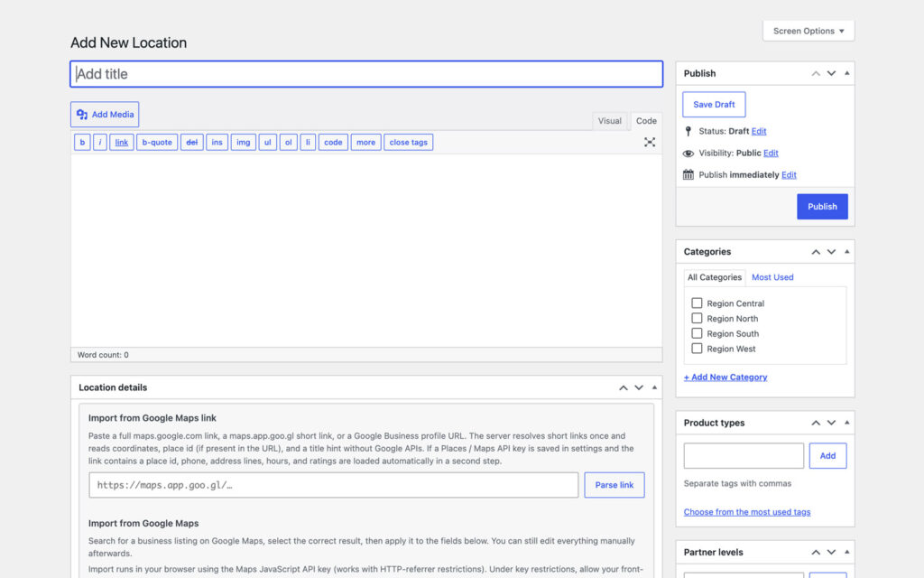Move Partner levels panel down
The height and width of the screenshot is (578, 924).
(x=831, y=553)
